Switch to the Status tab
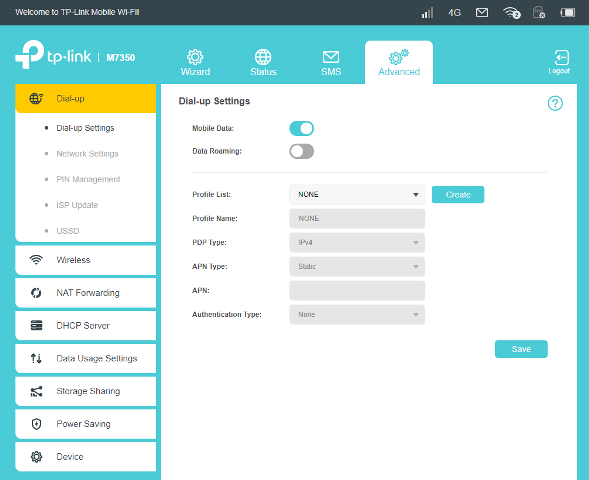This screenshot has height=480, width=589. 263,62
